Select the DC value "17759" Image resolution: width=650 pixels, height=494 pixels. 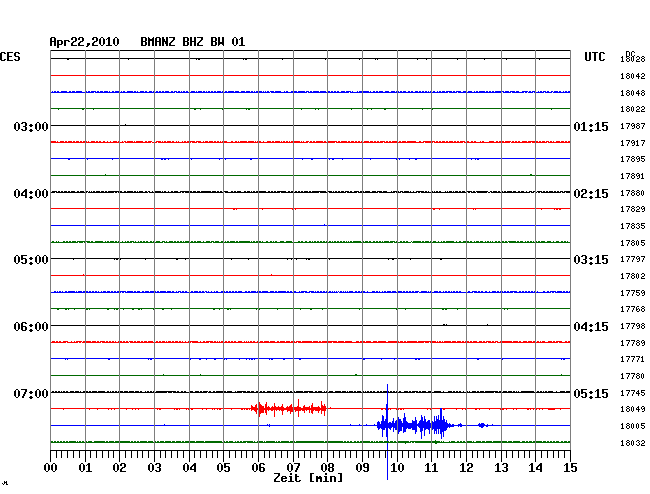pos(633,293)
